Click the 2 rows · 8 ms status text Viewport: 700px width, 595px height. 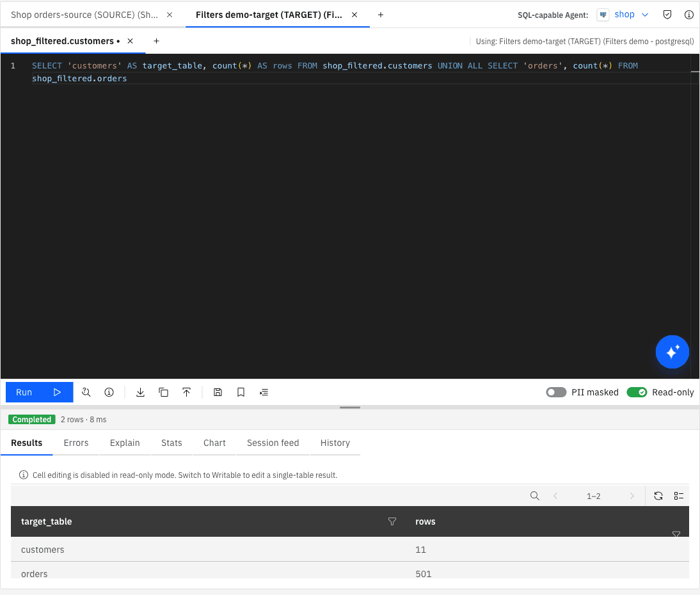[x=83, y=420]
